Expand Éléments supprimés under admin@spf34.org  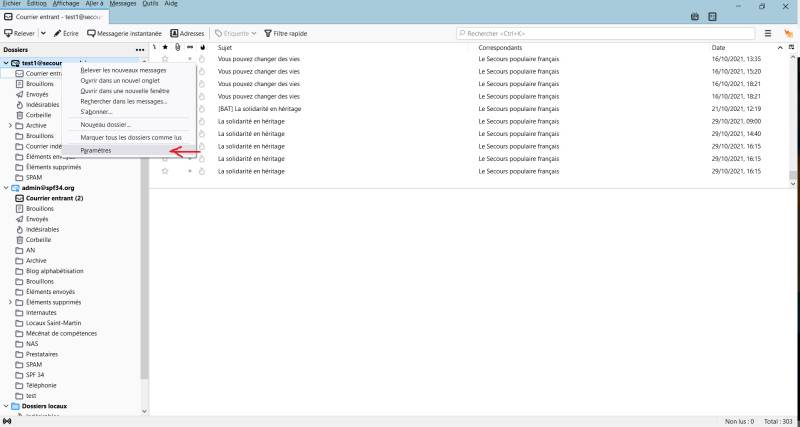[10, 302]
